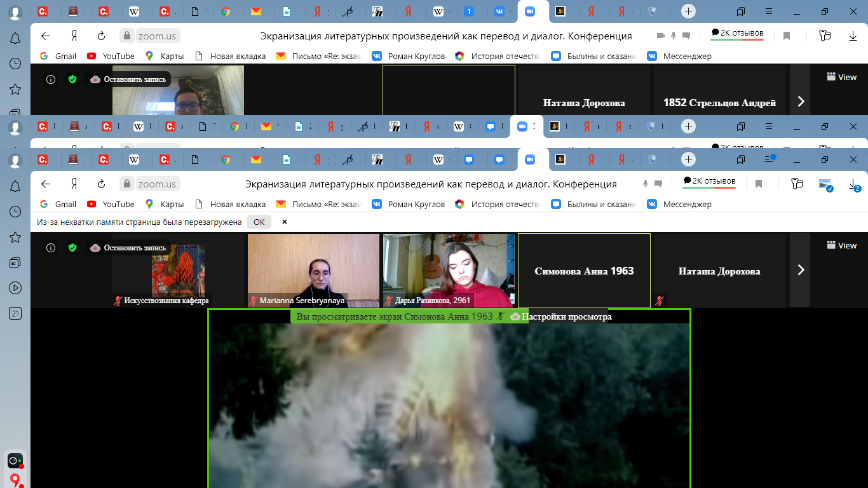Open screenshot tool icon in front window
Viewport: 868px width, 488px height.
(x=825, y=185)
